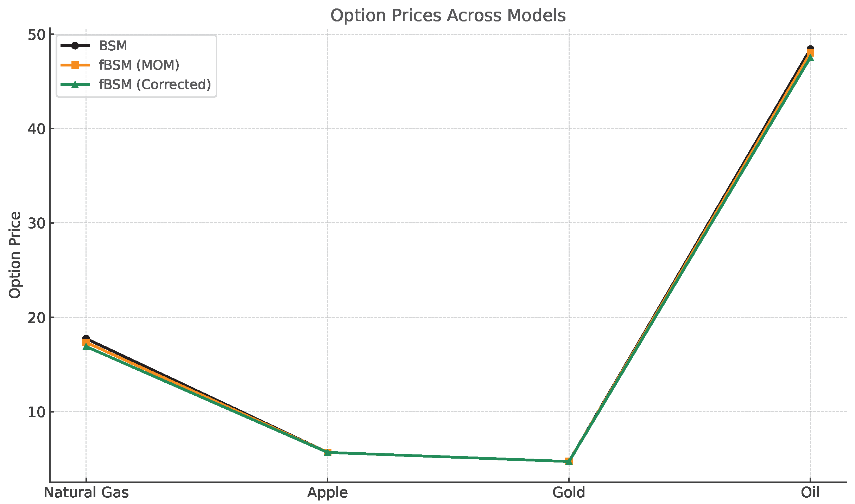Select the green triangle data point at Oil

pyautogui.click(x=810, y=58)
